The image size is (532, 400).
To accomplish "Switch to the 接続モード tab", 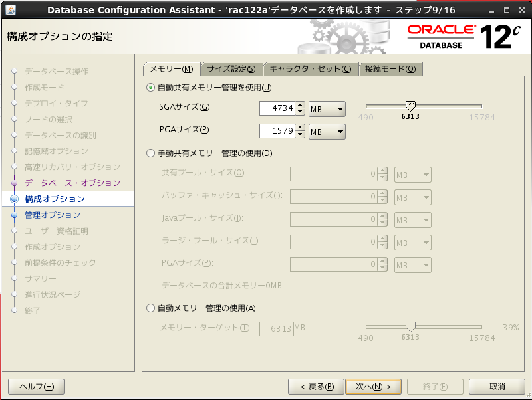I will click(390, 69).
